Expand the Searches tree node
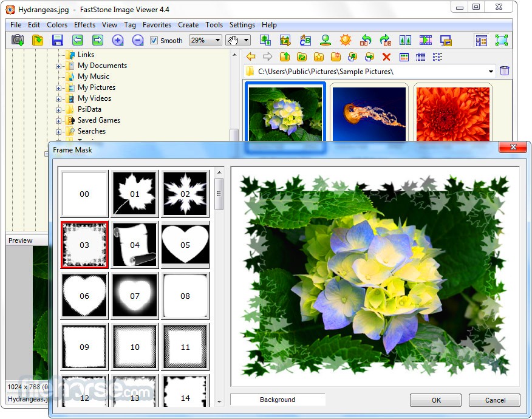Image resolution: width=532 pixels, height=419 pixels. [x=58, y=132]
